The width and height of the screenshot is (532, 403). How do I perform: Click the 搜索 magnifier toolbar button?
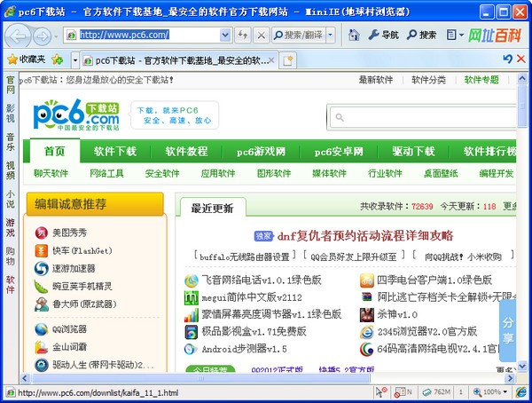pyautogui.click(x=421, y=35)
